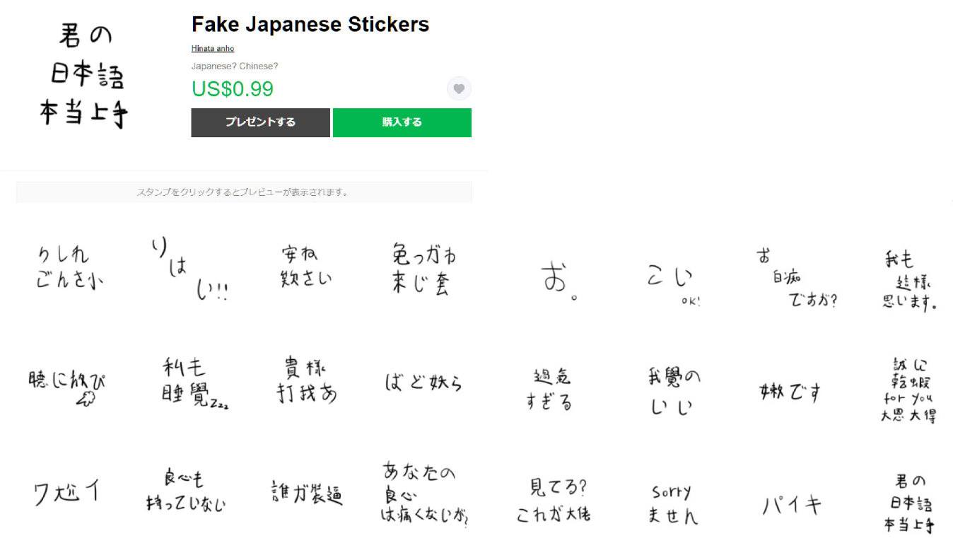Viewport: 953px width, 560px height.
Task: Click the heart wishlist icon
Action: [459, 89]
